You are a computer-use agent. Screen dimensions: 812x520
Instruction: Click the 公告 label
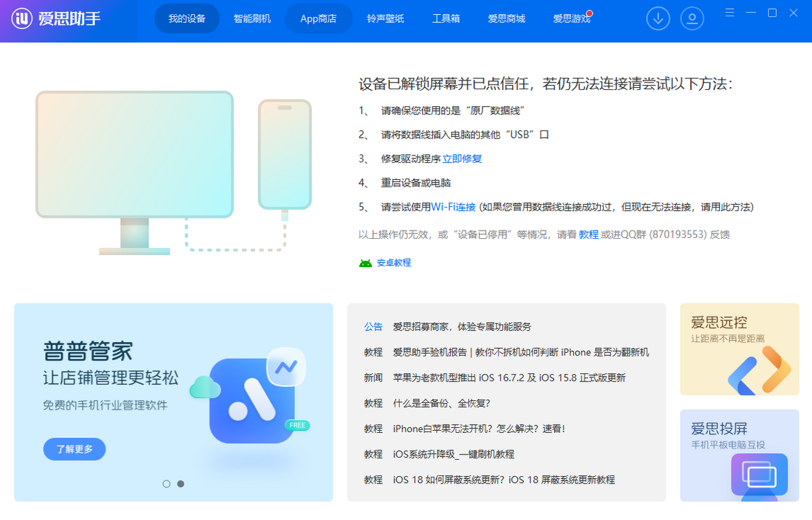tap(374, 327)
